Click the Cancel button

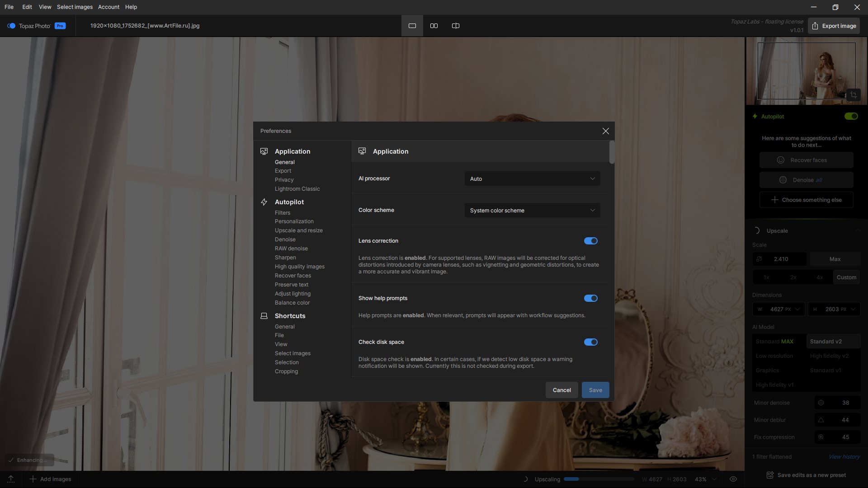point(561,390)
